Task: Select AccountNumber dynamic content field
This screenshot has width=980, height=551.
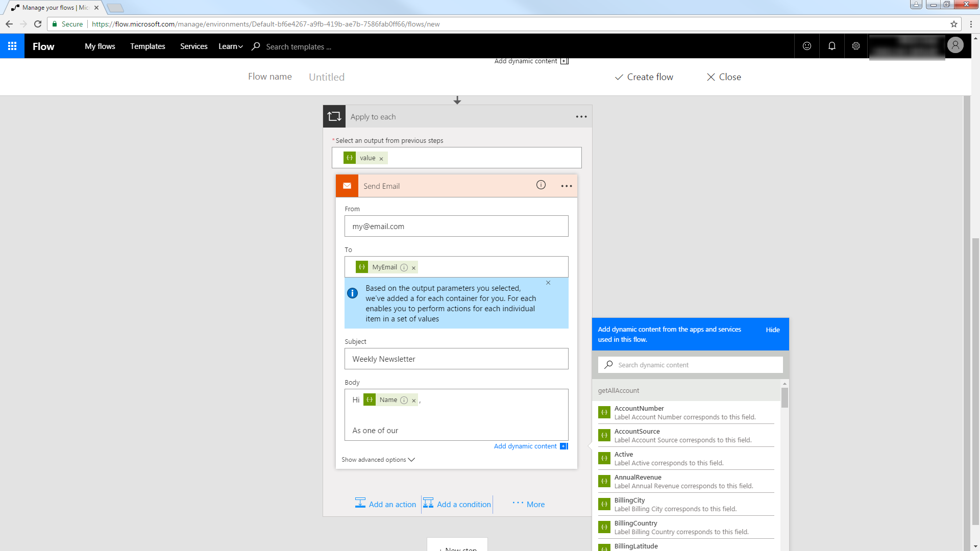Action: pyautogui.click(x=684, y=412)
